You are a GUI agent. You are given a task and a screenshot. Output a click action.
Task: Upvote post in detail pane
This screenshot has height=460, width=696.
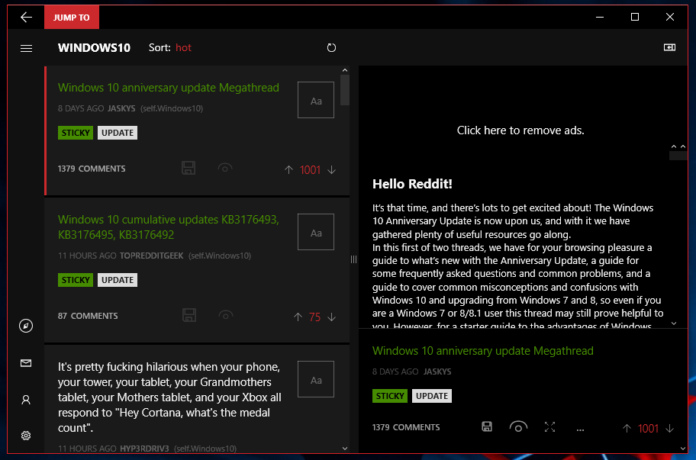[x=627, y=428]
